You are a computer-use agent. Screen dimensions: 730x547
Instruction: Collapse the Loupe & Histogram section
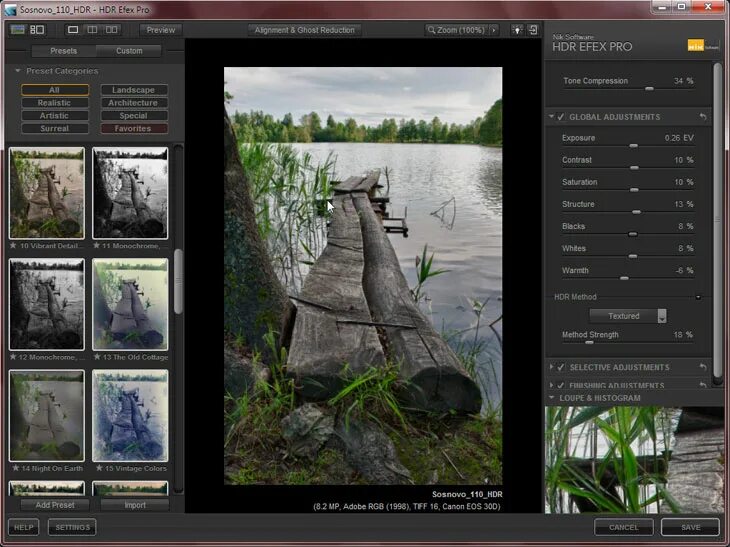pos(551,398)
